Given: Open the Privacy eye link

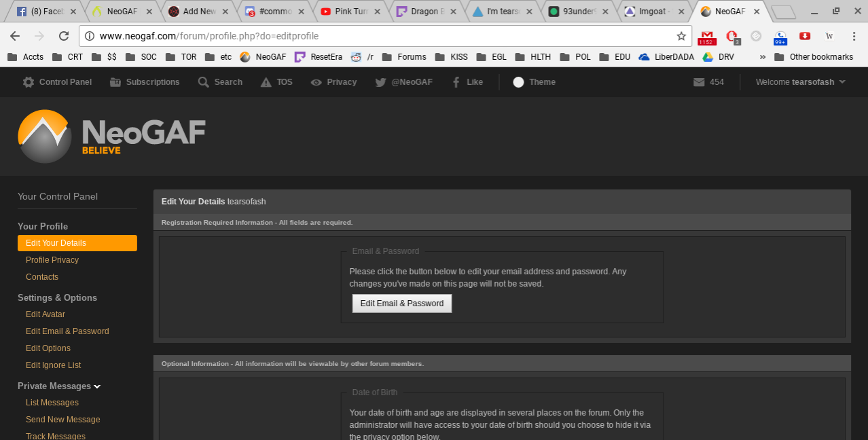Looking at the screenshot, I should tap(333, 82).
